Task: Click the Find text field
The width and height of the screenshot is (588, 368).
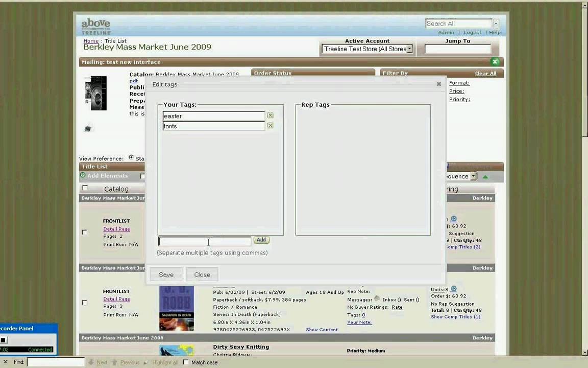Action: tap(56, 362)
